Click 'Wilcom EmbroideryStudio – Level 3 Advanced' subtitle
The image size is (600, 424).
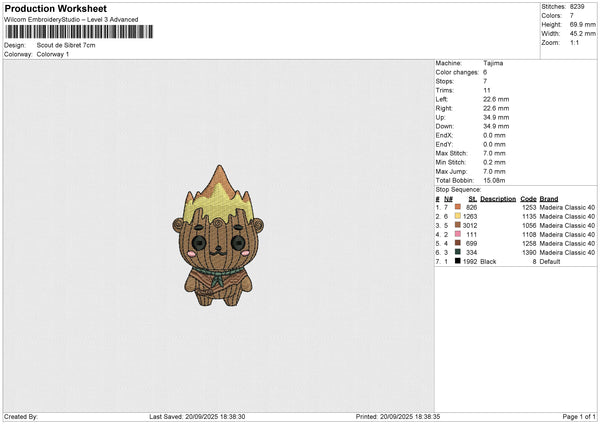click(x=71, y=20)
